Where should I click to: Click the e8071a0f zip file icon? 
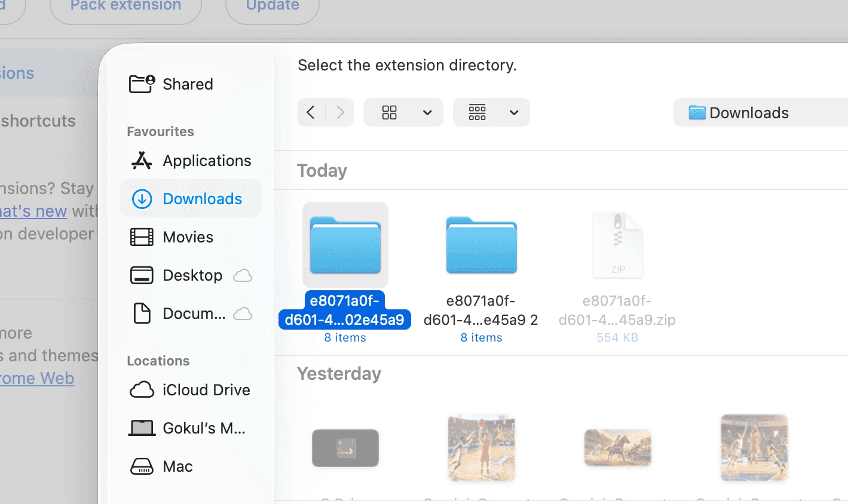click(x=618, y=245)
